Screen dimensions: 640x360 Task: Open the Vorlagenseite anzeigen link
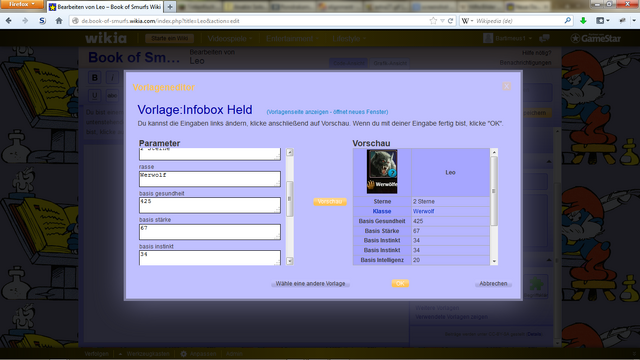point(327,112)
